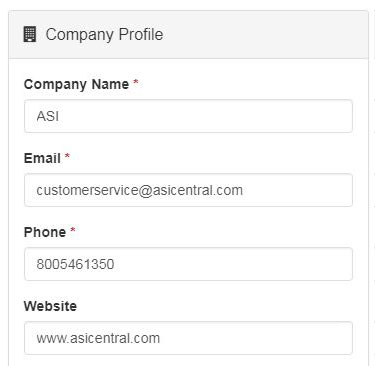Image resolution: width=375 pixels, height=366 pixels.
Task: Click the Website field label
Action: (50, 306)
